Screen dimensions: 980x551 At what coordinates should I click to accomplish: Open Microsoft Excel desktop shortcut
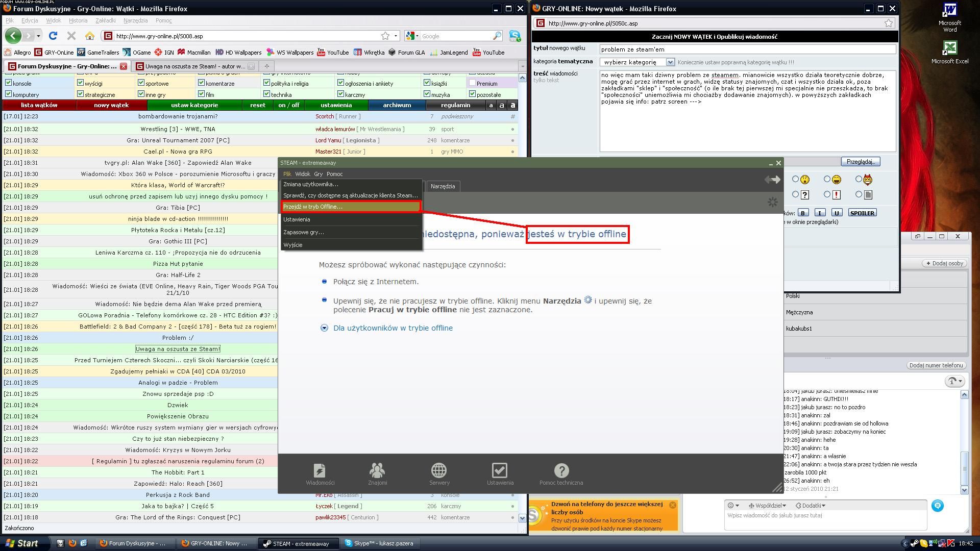(949, 52)
